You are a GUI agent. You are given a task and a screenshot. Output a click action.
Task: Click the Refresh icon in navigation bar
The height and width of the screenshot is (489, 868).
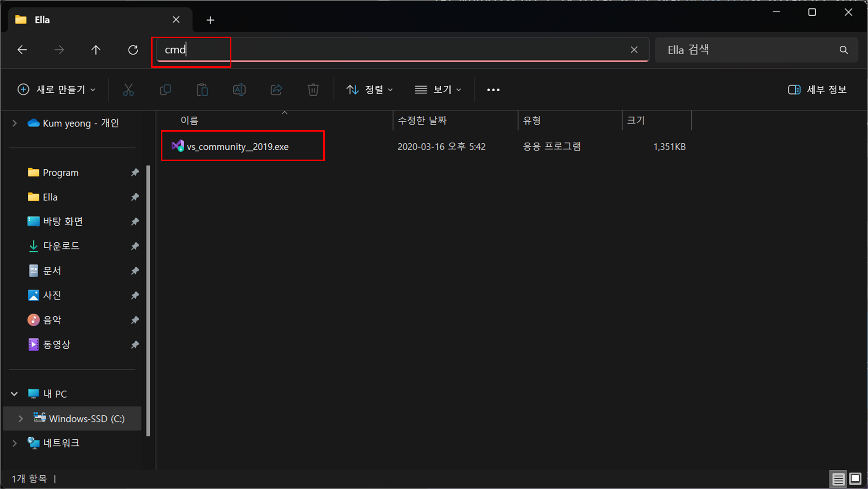coord(133,50)
